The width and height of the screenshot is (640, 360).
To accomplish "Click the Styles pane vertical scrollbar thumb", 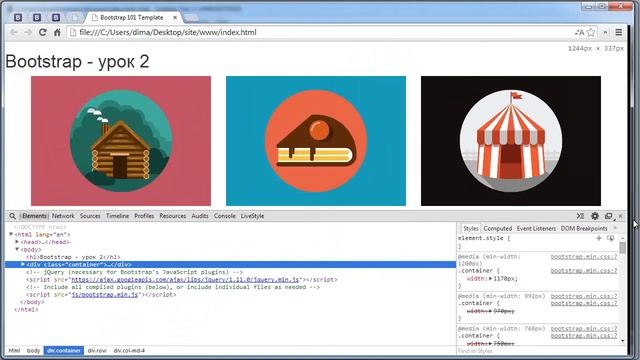I will click(x=622, y=248).
